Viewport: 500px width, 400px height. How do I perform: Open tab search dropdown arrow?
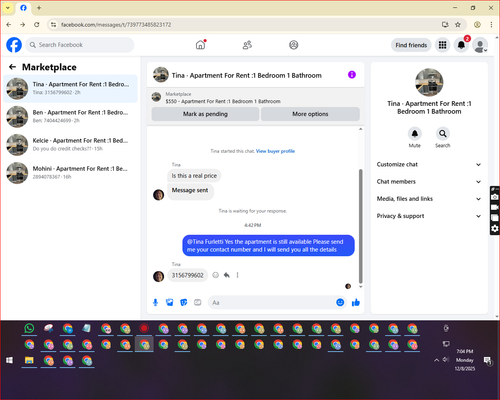pyautogui.click(x=8, y=8)
